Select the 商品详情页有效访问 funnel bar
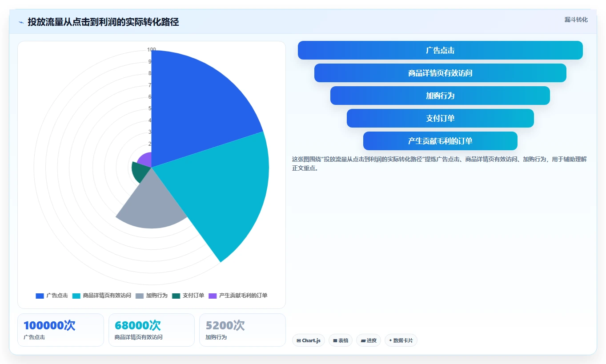The height and width of the screenshot is (364, 606). point(440,73)
